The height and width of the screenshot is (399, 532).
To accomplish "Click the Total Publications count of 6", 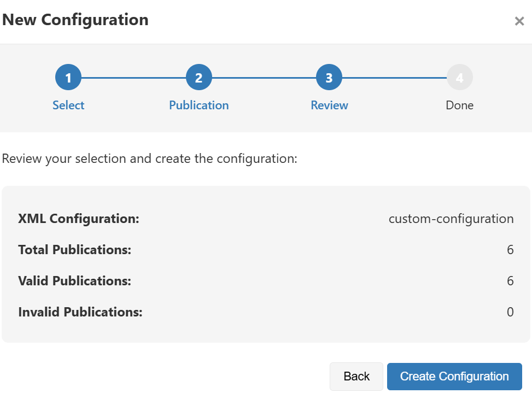I will coord(510,250).
